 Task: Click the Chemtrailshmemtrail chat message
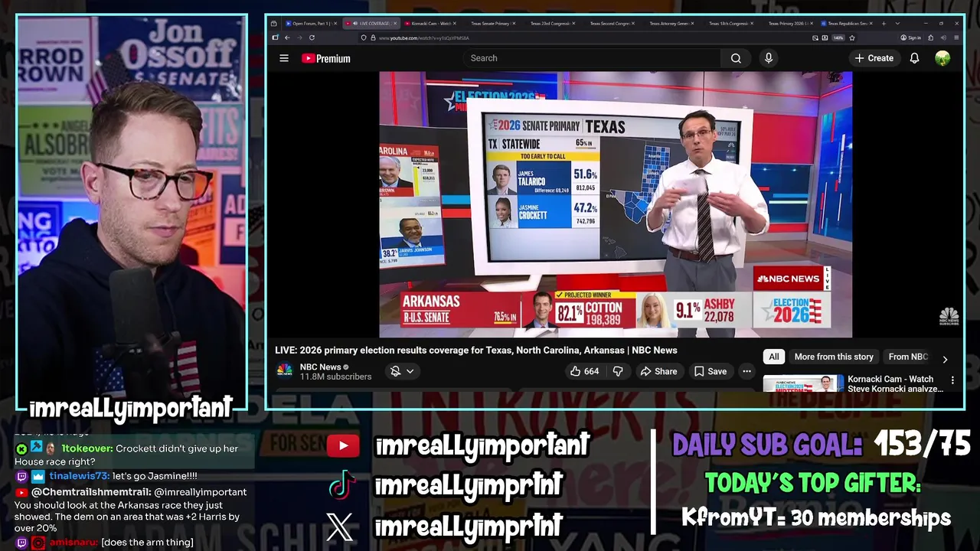click(130, 510)
